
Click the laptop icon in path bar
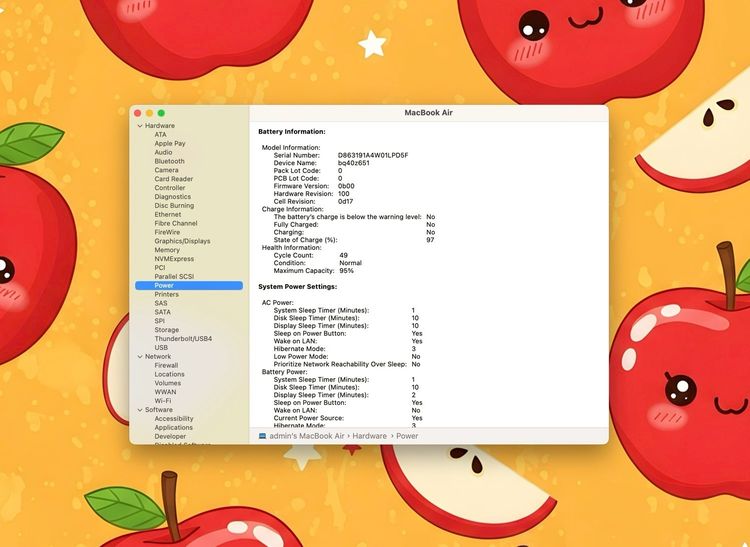point(262,436)
